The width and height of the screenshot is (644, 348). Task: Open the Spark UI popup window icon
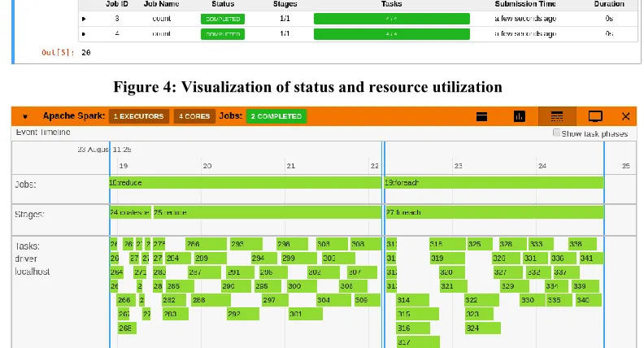[x=595, y=117]
